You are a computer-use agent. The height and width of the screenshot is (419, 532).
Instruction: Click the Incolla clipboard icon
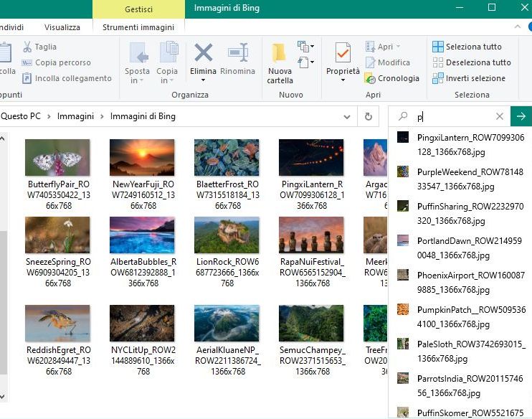point(5,53)
